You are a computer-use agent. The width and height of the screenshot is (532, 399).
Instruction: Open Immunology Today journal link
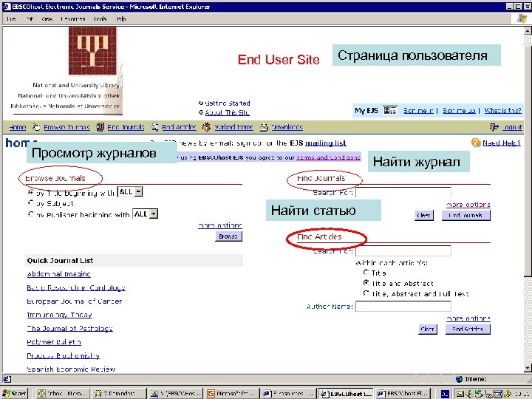59,315
